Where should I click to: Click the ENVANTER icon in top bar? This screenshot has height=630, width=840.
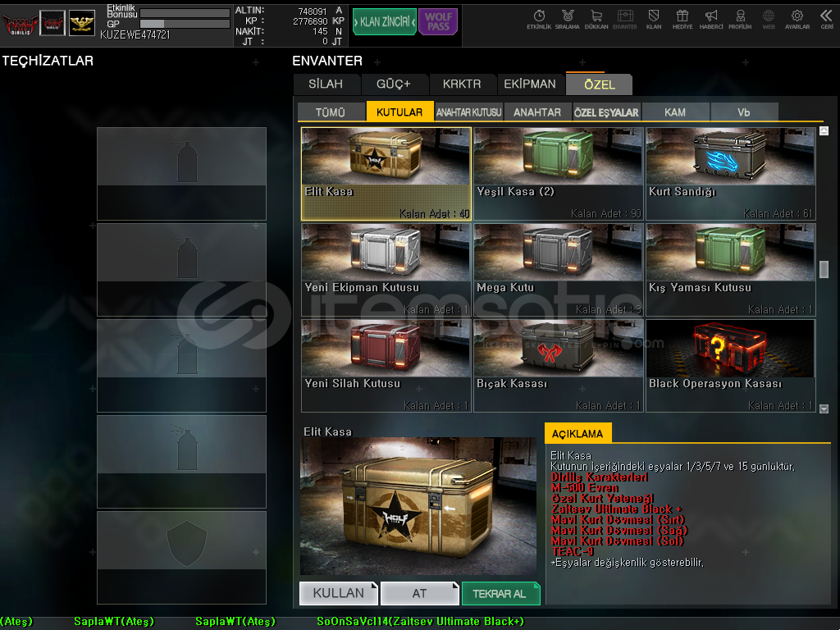[x=625, y=20]
